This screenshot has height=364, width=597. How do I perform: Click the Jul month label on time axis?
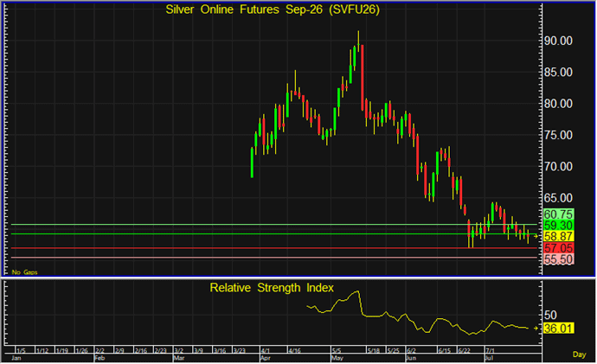(489, 358)
